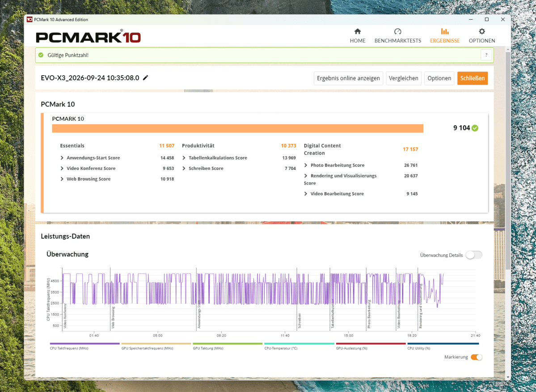The height and width of the screenshot is (392, 536).
Task: Click the Schreiben marker in chart
Action: 300,321
